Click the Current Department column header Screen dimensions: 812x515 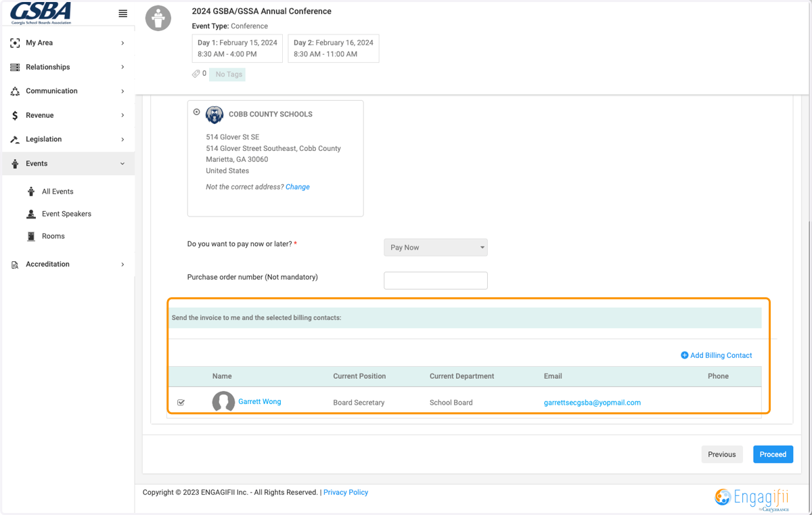pyautogui.click(x=462, y=376)
